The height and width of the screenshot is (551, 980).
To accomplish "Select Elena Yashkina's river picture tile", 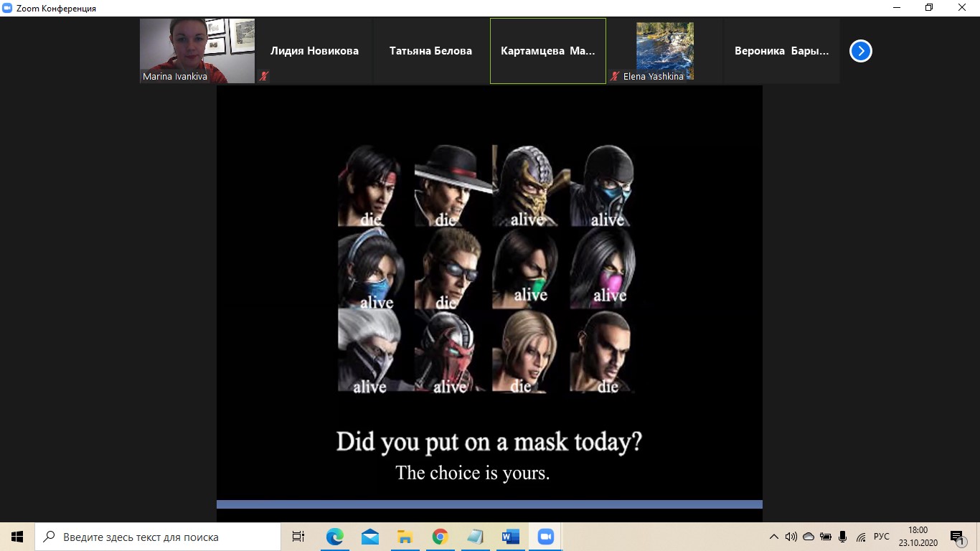I will click(665, 51).
